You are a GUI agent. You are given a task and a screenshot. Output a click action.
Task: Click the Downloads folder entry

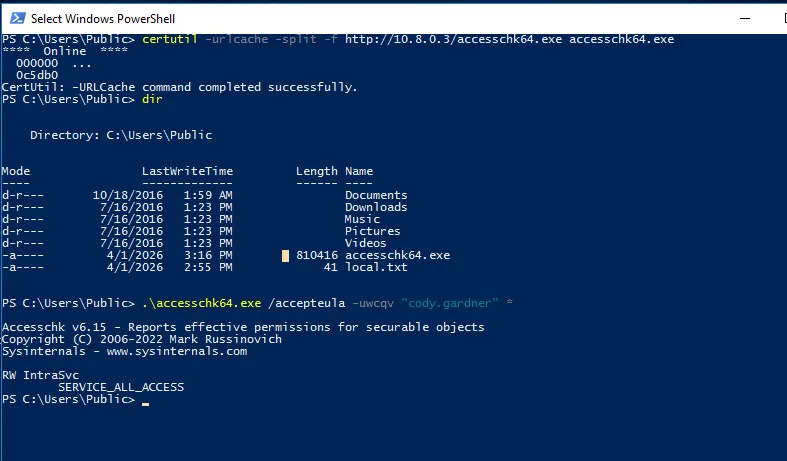click(376, 207)
